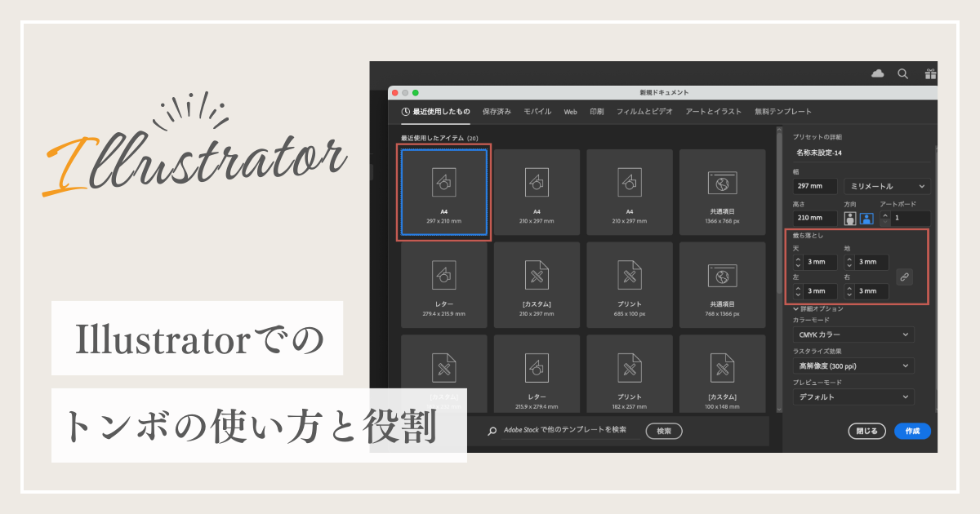
Task: Click the 検索 button
Action: click(x=664, y=431)
